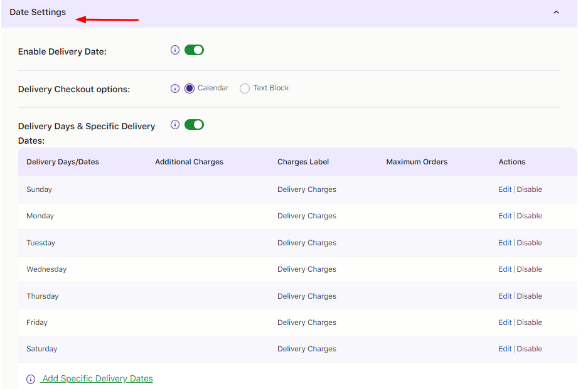Click the Maximum Orders column header
This screenshot has width=588, height=389.
tap(417, 162)
